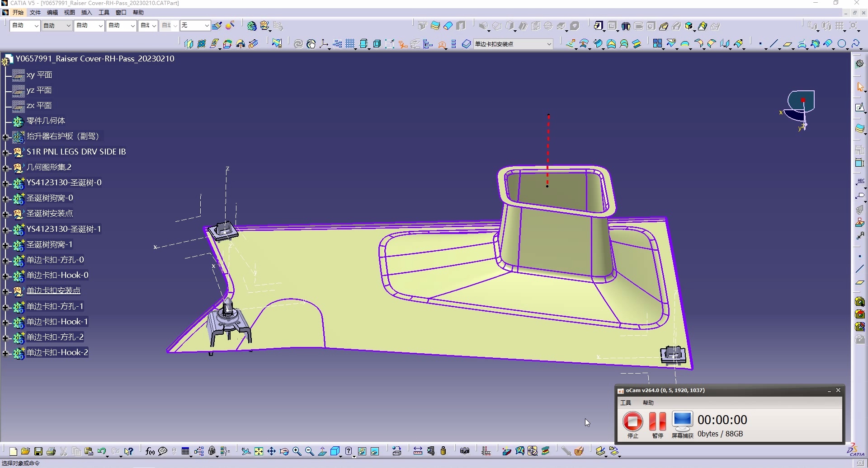The image size is (868, 468).
Task: Open the 无 dropdown in graphic properties toolbar
Action: coord(207,25)
